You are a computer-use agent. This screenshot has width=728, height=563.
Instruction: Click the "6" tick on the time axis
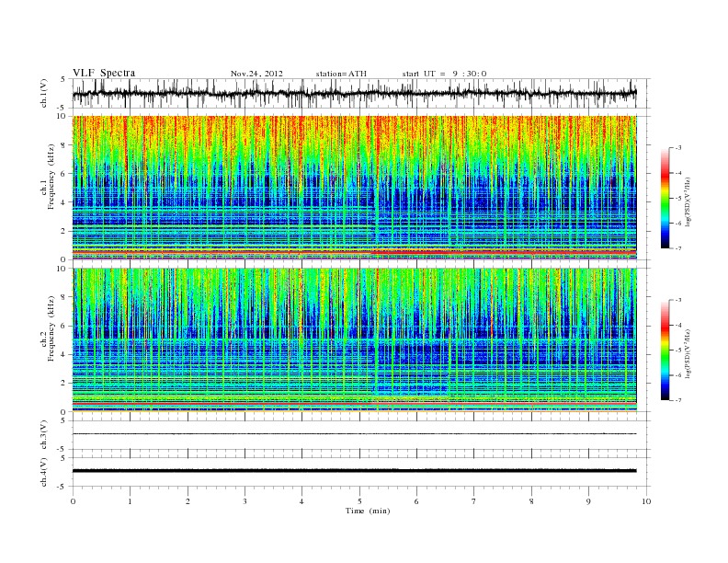416,501
